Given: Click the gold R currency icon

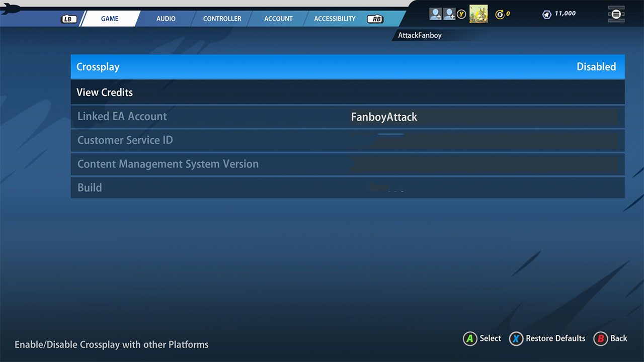Looking at the screenshot, I should pos(500,14).
